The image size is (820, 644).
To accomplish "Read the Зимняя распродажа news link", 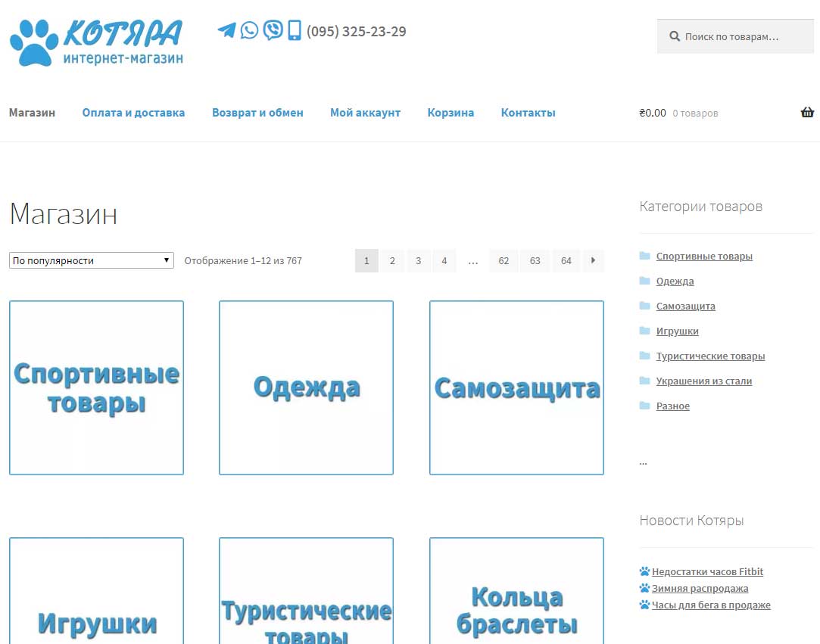I will (700, 588).
